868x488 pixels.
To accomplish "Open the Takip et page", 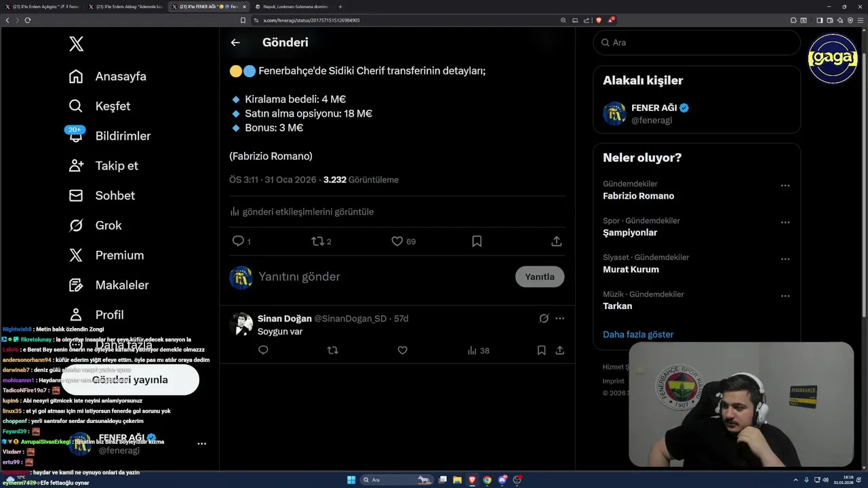I will point(104,166).
